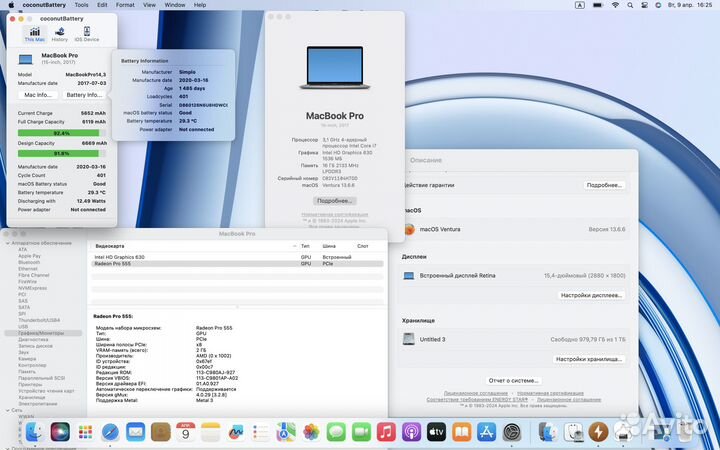
Task: Open Messages from the Dock
Action: tap(336, 432)
